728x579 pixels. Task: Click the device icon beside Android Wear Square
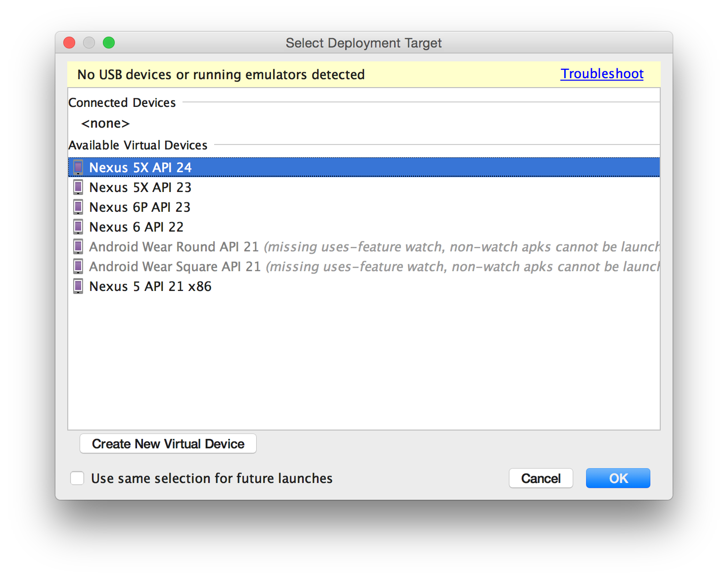tap(78, 266)
